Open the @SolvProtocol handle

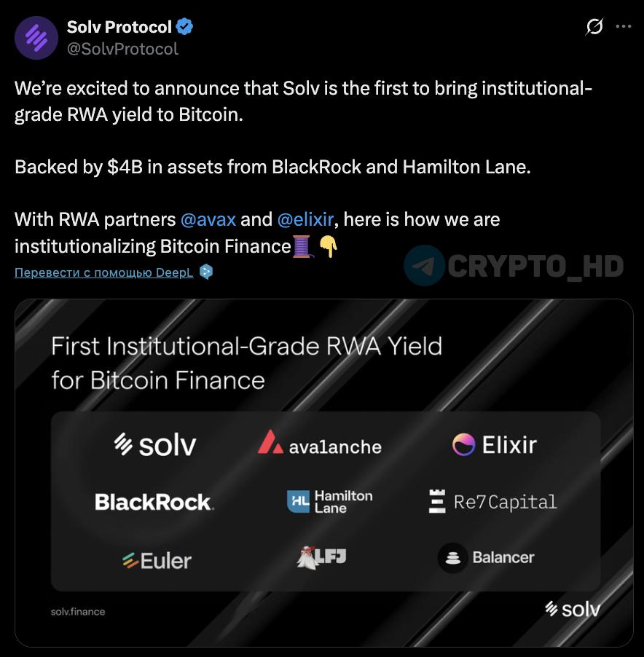122,49
